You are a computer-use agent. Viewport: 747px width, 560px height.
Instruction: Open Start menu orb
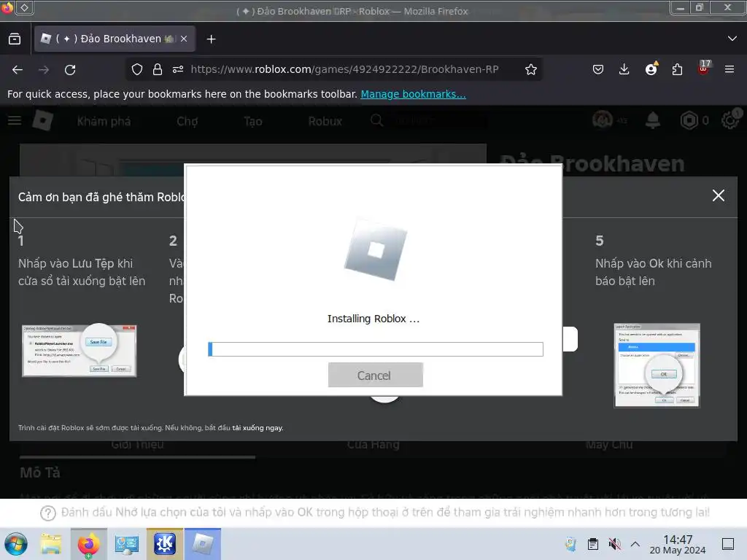tap(16, 544)
